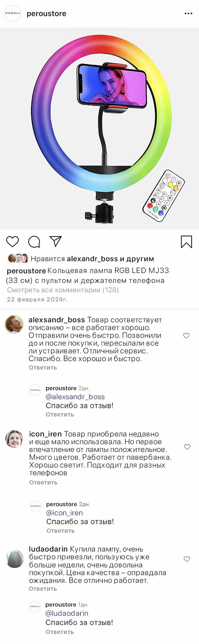The width and height of the screenshot is (199, 644).
Task: Open the three-dot post options menu
Action: click(188, 14)
